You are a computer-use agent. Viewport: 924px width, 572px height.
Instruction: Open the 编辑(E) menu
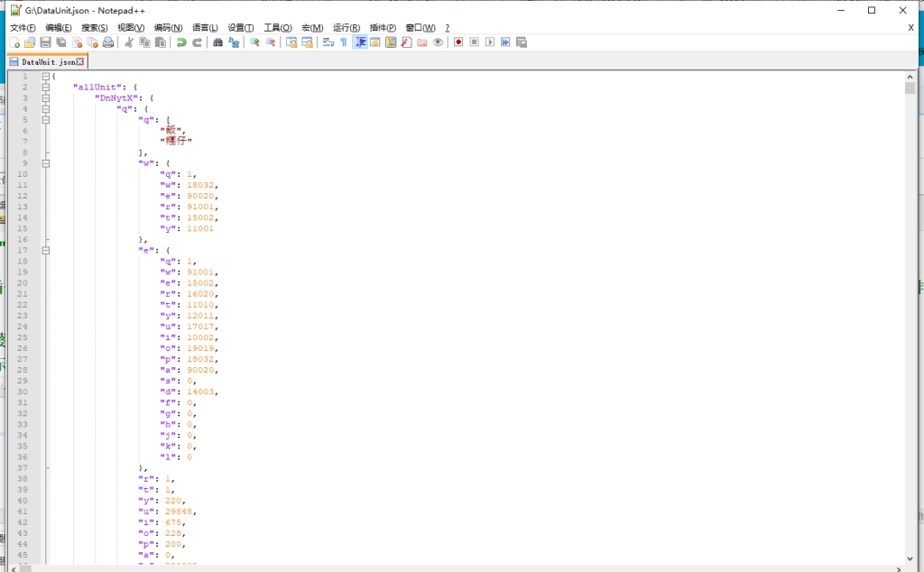tap(59, 28)
